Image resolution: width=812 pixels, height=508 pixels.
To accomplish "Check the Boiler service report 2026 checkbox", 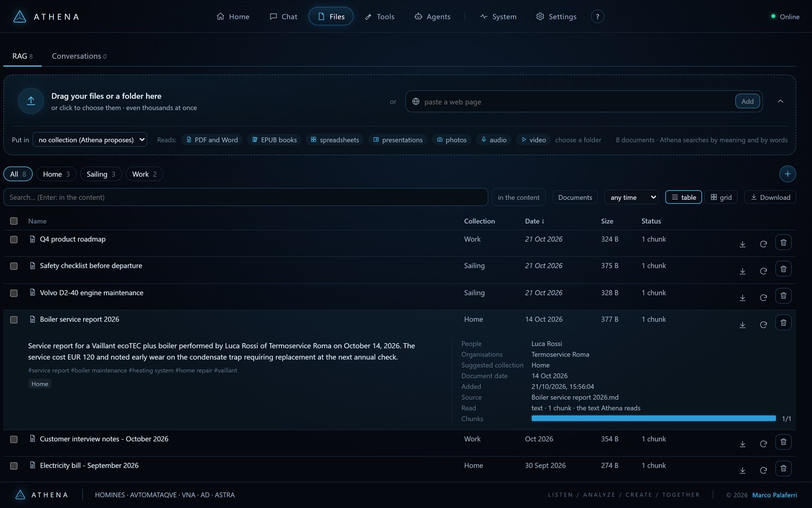I will click(14, 320).
